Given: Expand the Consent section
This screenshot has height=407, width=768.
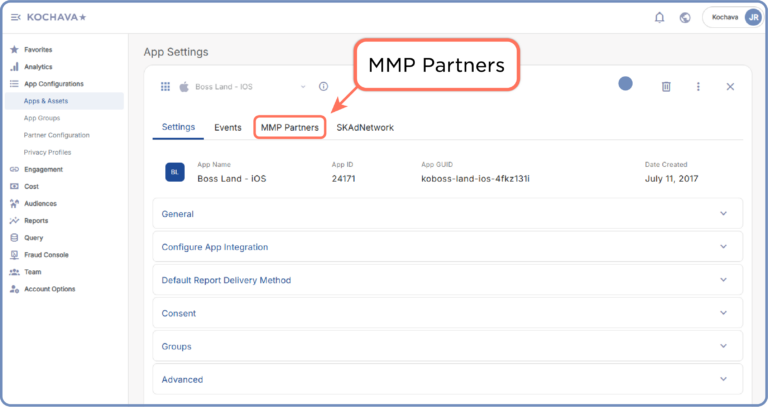Looking at the screenshot, I should tap(447, 313).
